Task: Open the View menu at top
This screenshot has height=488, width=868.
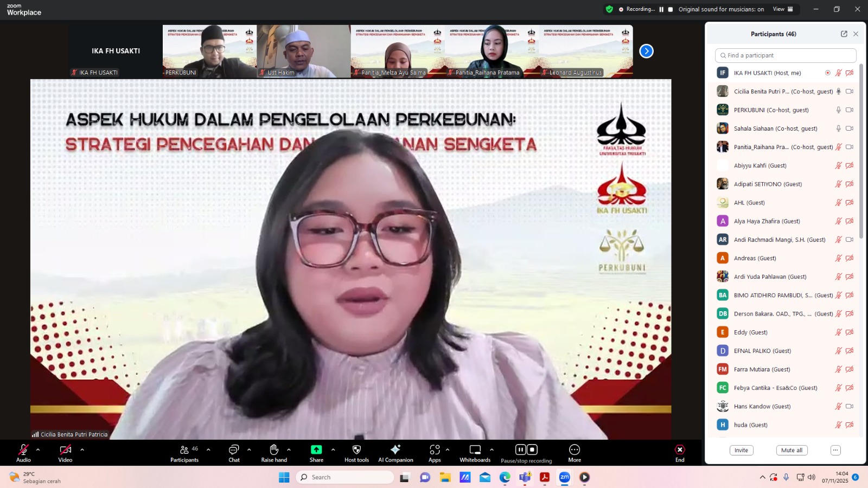Action: point(782,9)
